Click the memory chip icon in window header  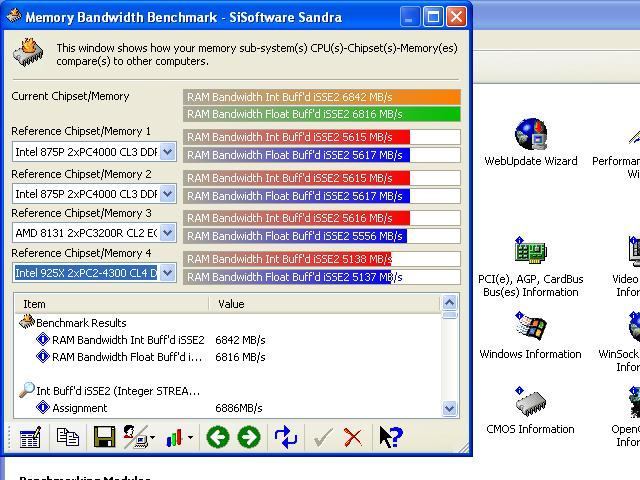click(x=28, y=53)
